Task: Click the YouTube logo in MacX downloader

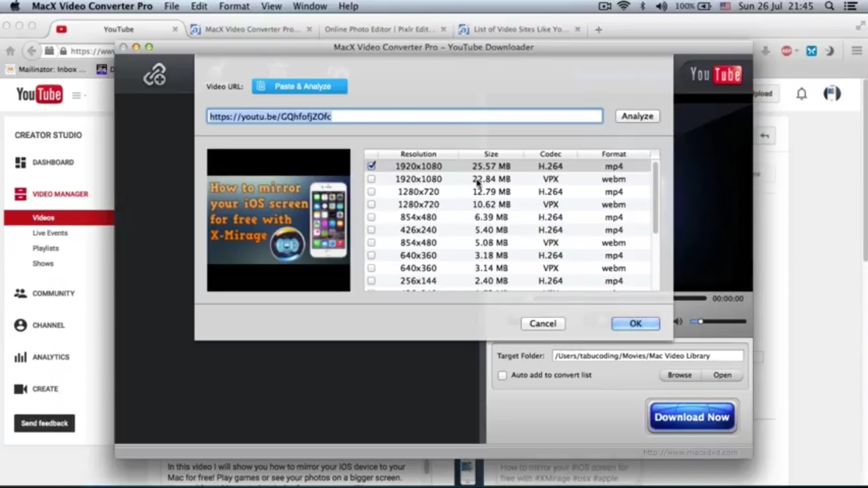Action: 715,74
